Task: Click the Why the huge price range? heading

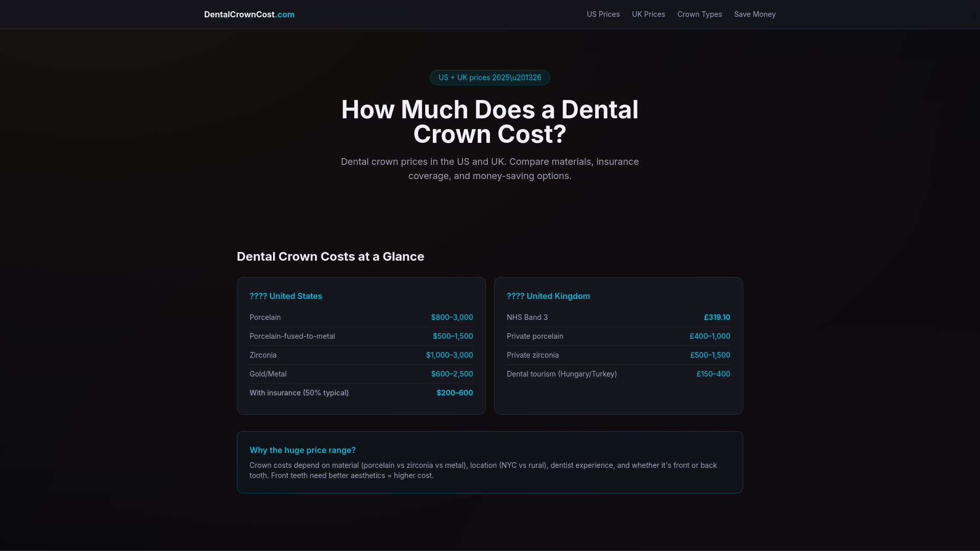Action: click(303, 450)
